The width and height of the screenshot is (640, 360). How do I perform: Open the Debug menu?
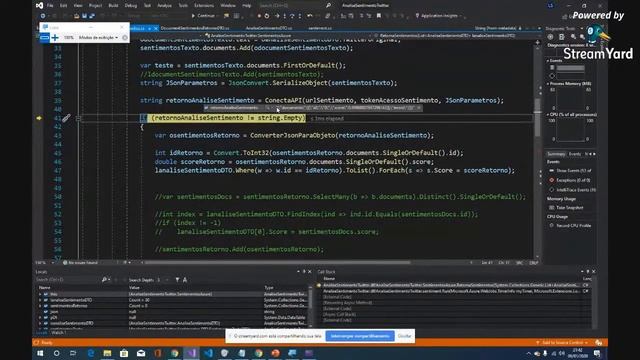point(131,6)
